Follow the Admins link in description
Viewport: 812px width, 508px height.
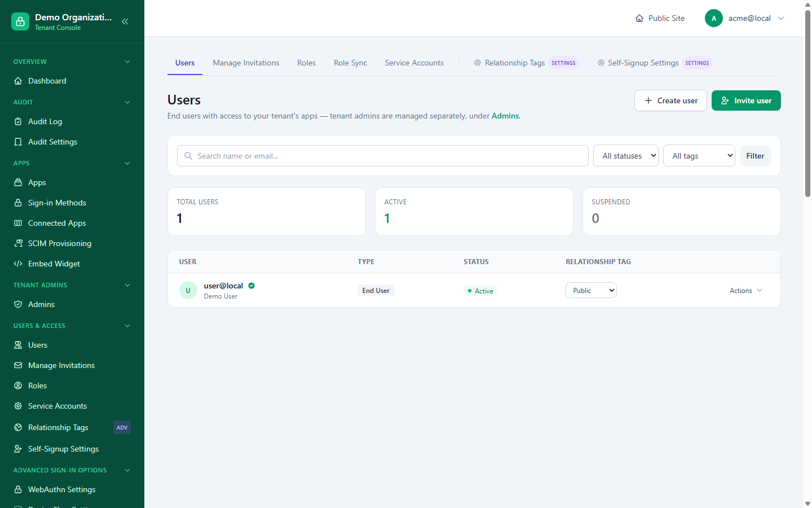tap(505, 116)
